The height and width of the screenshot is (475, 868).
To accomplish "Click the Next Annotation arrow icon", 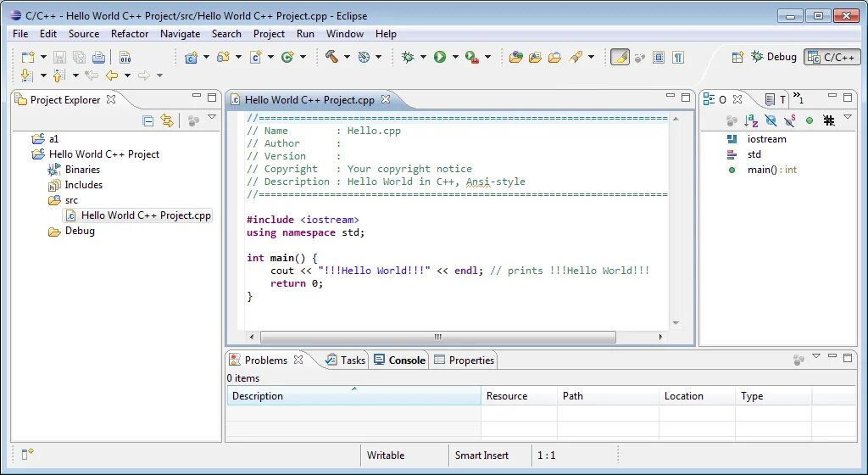I will (26, 75).
